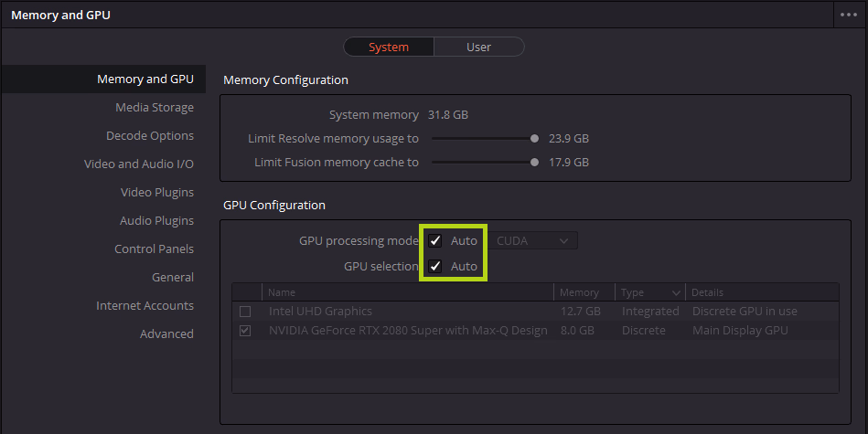The image size is (868, 434).
Task: Open Audio Plugins settings
Action: (156, 220)
